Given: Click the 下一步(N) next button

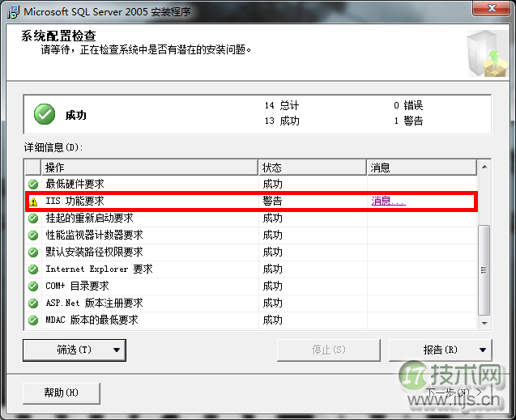Looking at the screenshot, I should [x=454, y=392].
